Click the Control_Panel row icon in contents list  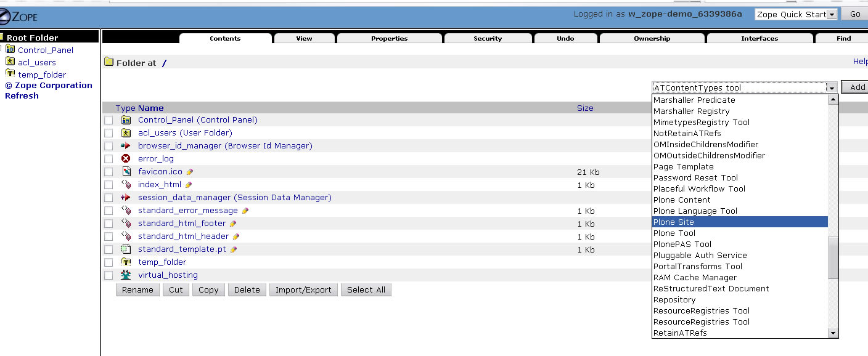click(x=126, y=120)
